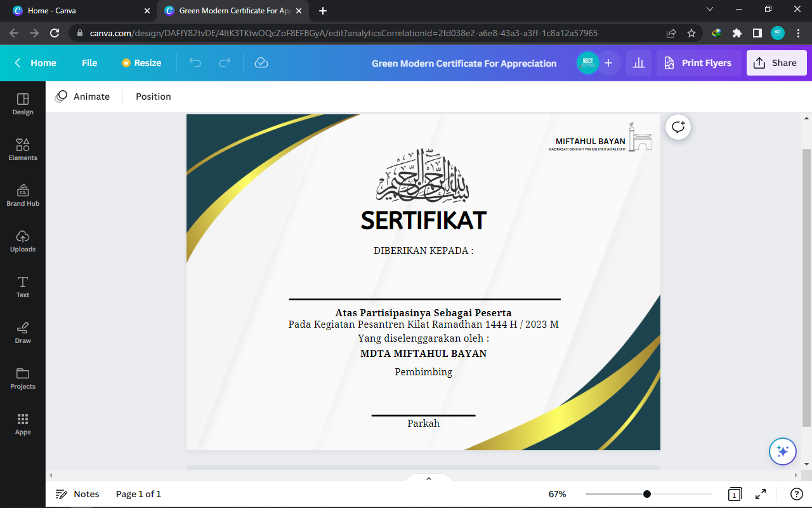Open the Canva Assistant sparkle button
Viewport: 812px width, 508px height.
point(782,451)
